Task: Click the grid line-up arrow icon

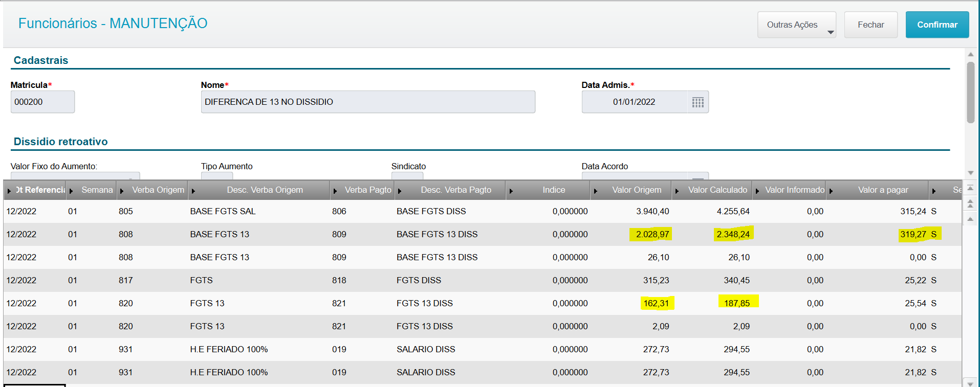Action: click(970, 219)
